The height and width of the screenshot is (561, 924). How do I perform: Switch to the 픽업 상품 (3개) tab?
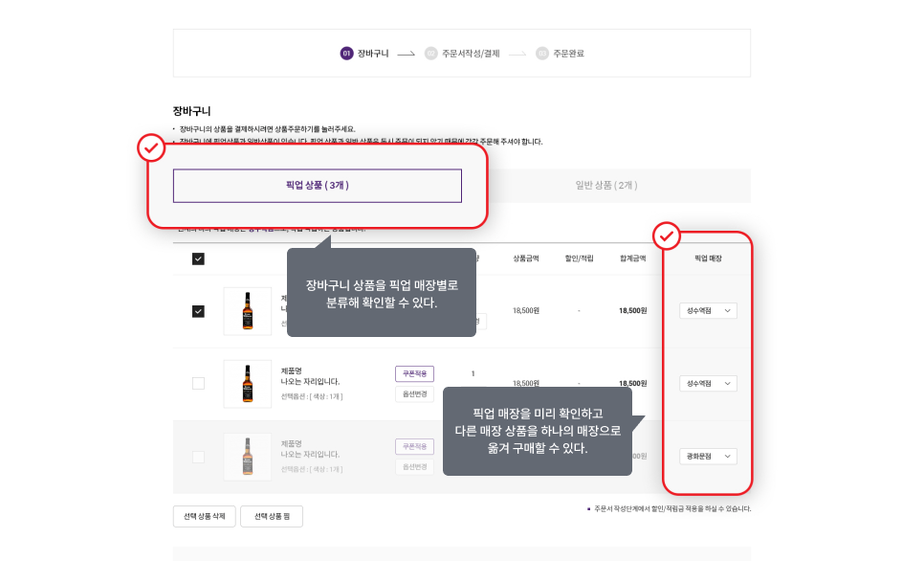point(317,186)
